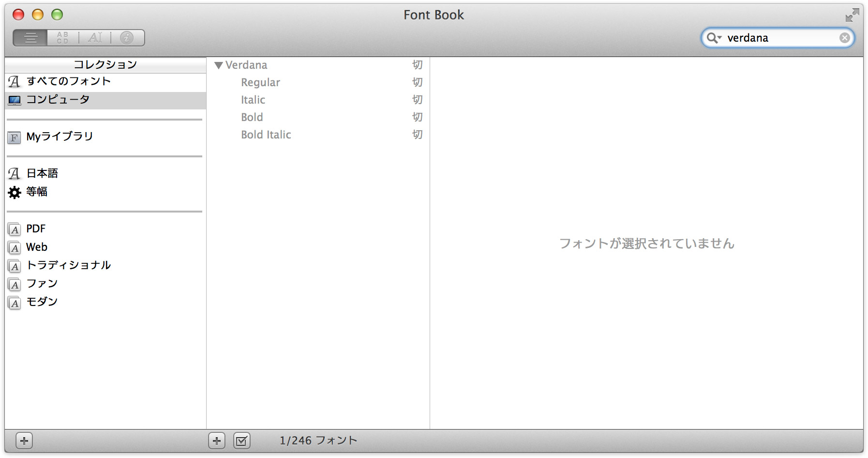Viewport: 868px width, 458px height.
Task: Open the 日本語 smart collection
Action: [105, 173]
